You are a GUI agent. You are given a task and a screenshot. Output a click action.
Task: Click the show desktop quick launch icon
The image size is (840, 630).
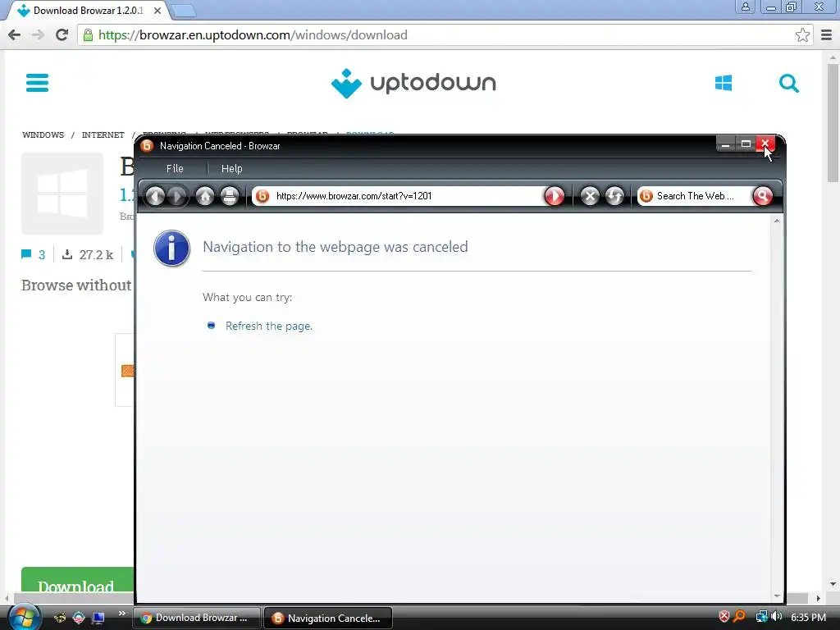pos(98,618)
